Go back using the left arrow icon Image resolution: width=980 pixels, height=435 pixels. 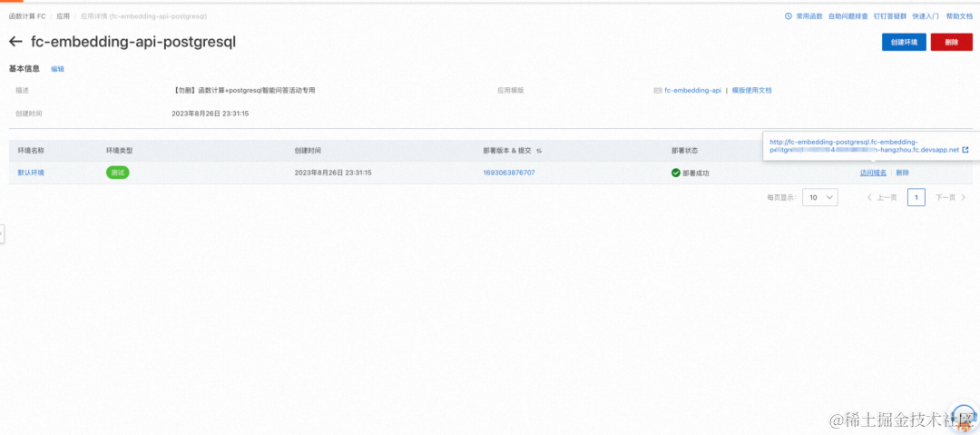tap(15, 42)
